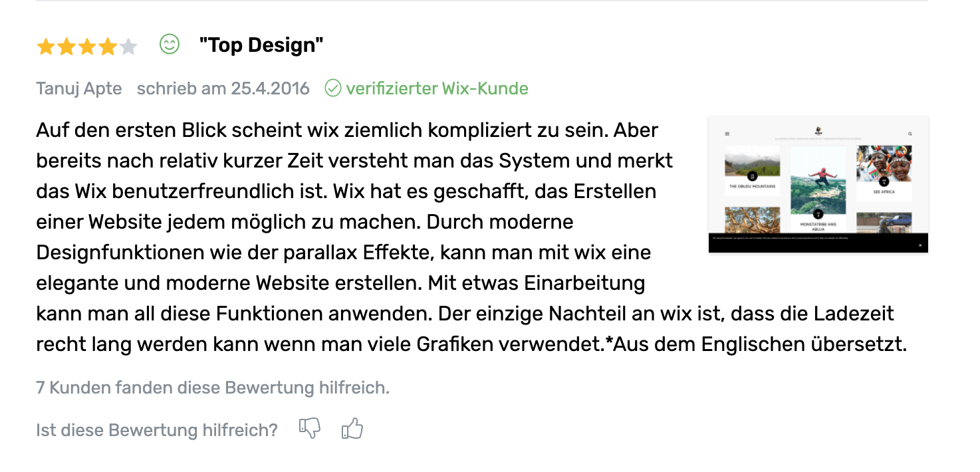Click search magnifier icon inside website preview

910,134
